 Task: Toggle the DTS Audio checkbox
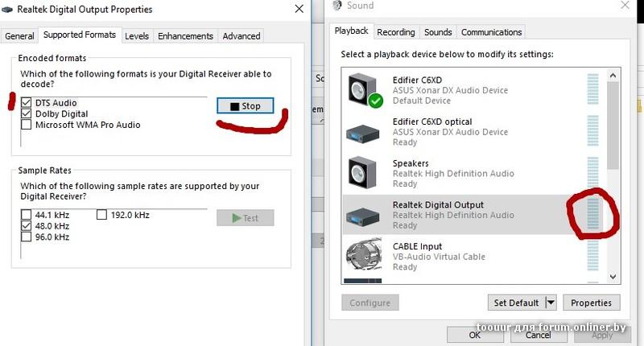[27, 103]
